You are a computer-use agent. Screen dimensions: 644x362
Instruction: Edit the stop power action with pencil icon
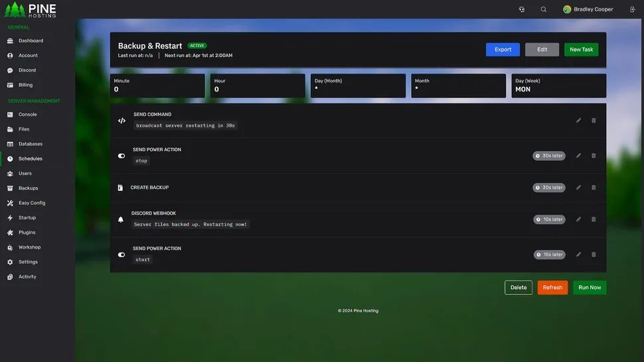tap(578, 156)
